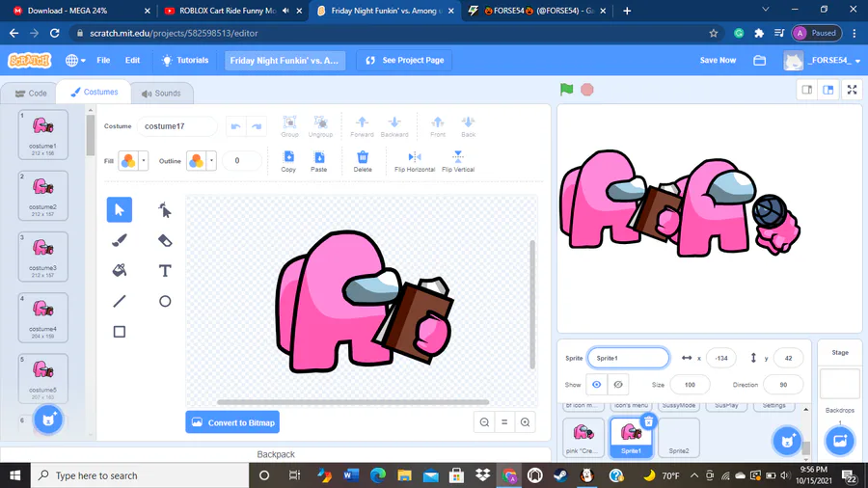Screen dimensions: 868x488
Task: Click the canvas horizontal scrollbar
Action: pos(353,402)
